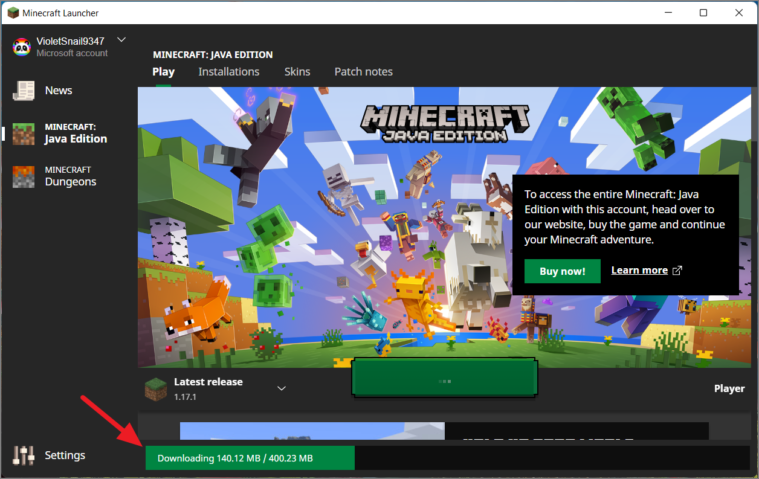Click the Buy now! button
Viewport: 759px width, 479px height.
pos(562,271)
